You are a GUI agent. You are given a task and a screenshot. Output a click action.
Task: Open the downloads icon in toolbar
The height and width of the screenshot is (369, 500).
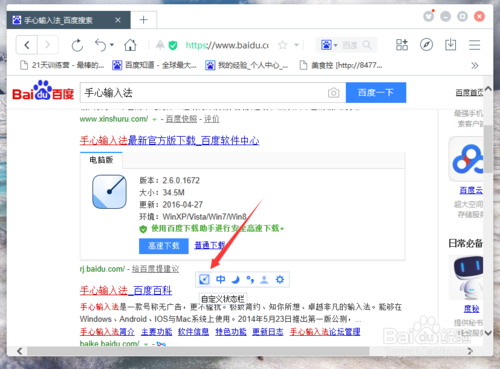[451, 44]
